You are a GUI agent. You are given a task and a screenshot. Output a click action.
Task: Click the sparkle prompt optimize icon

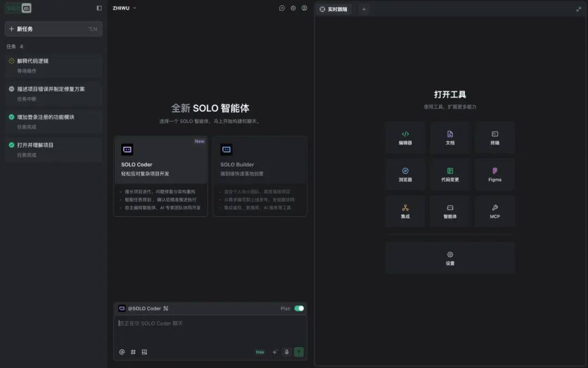(x=275, y=352)
